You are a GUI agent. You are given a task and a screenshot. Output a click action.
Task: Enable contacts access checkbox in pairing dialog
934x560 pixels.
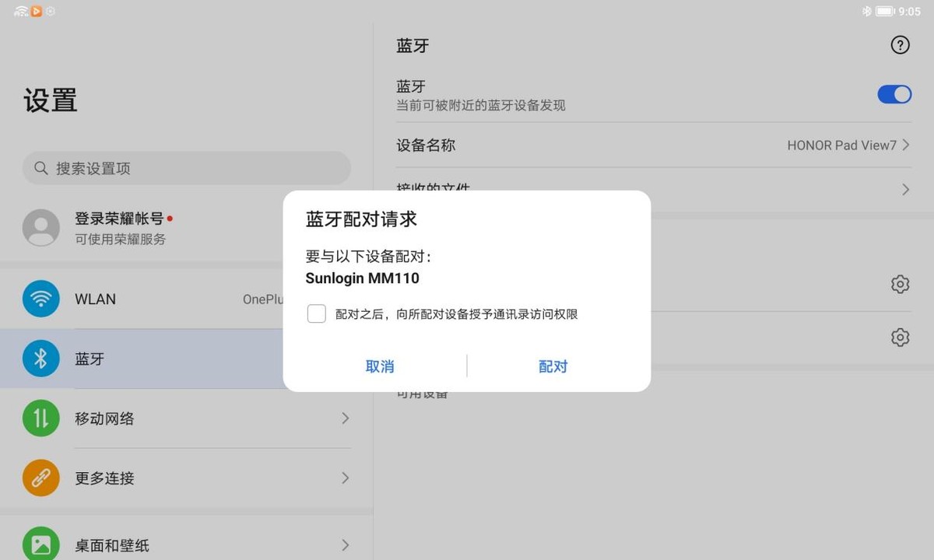point(317,313)
